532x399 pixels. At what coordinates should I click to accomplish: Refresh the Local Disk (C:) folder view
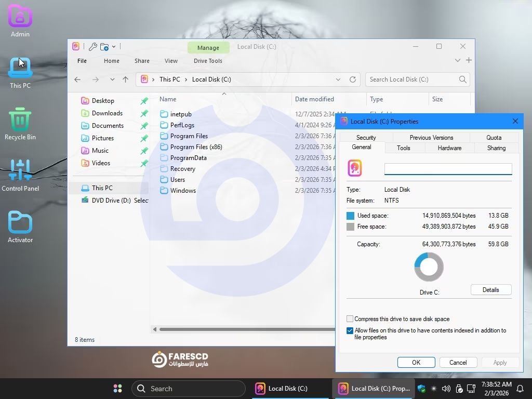coord(353,79)
